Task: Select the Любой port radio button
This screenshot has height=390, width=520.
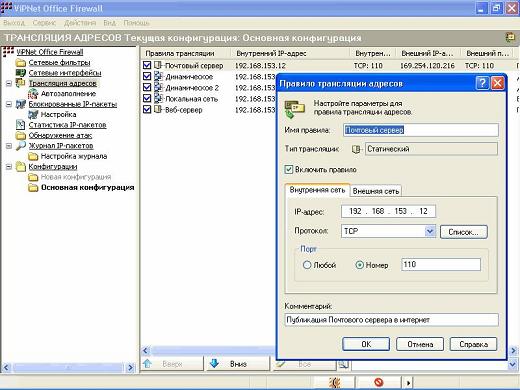Action: (307, 265)
